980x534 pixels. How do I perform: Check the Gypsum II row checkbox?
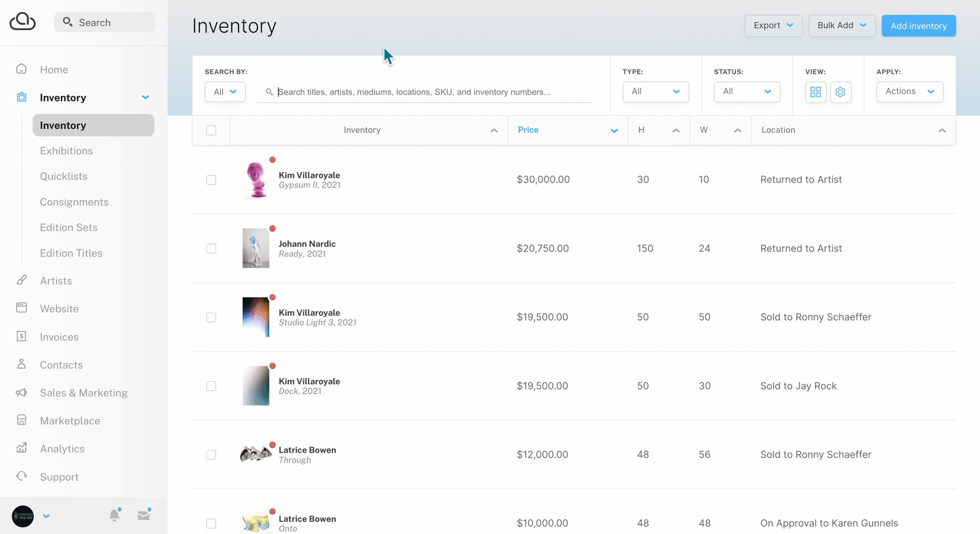[x=211, y=180]
